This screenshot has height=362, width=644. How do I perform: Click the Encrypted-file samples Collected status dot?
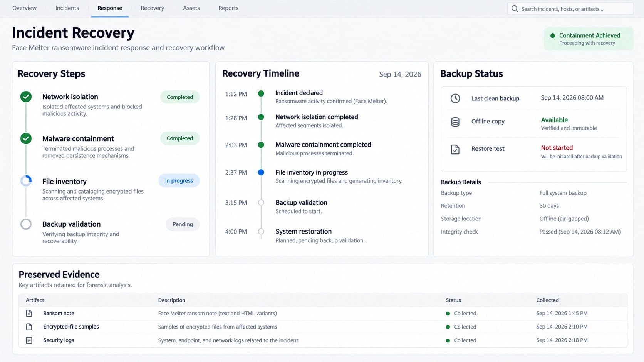[x=448, y=327]
